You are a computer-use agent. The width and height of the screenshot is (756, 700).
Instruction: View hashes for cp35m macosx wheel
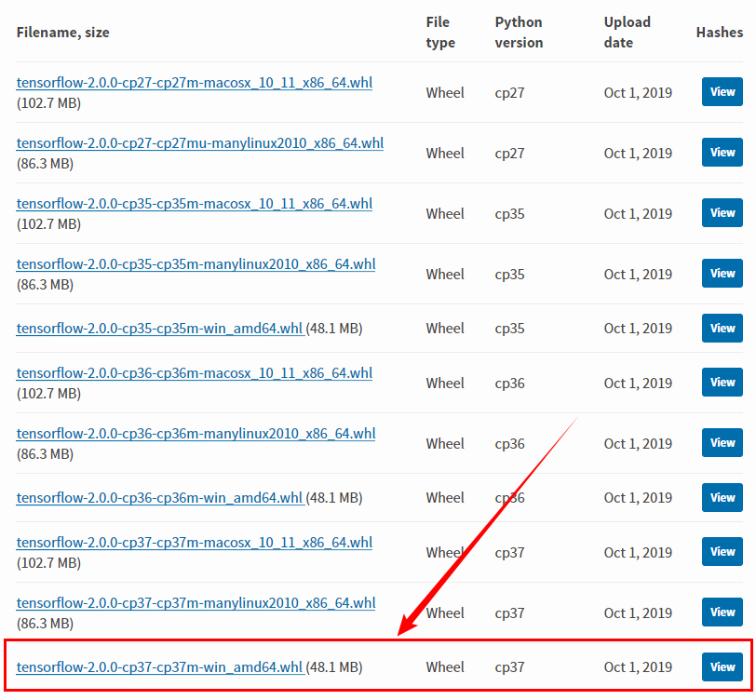coord(722,212)
